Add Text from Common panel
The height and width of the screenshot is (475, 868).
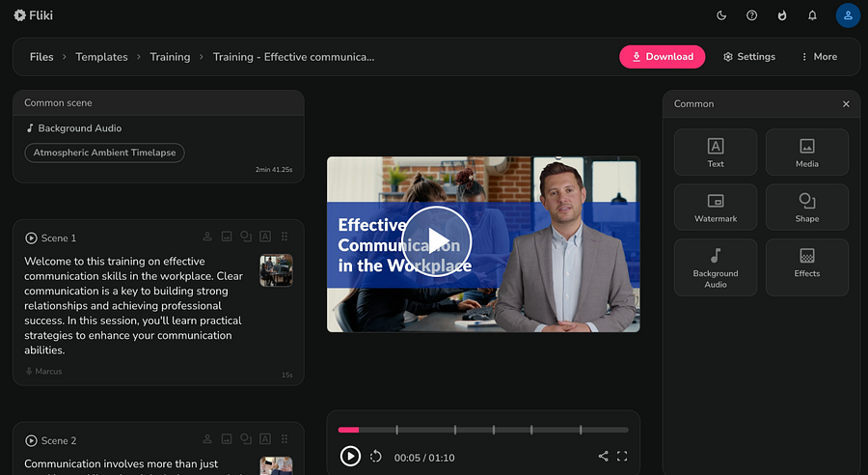coord(716,153)
